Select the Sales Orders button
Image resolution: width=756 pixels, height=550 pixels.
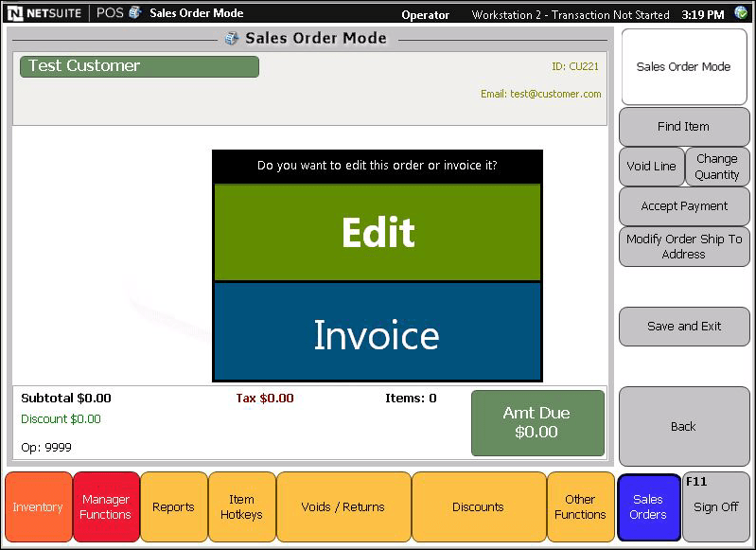point(648,507)
